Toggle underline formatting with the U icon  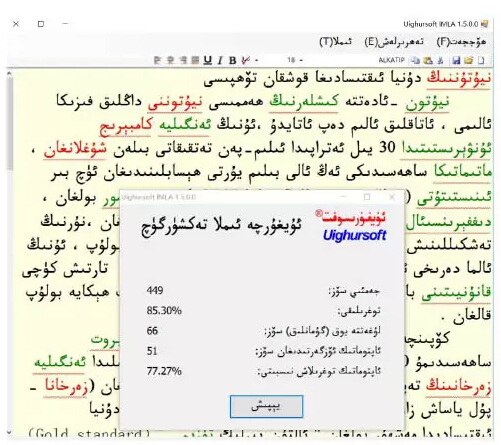208,60
